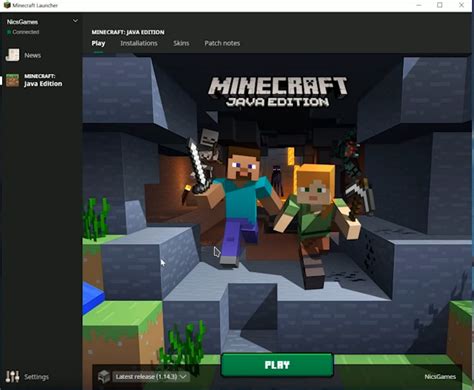Select the Minecraft Java Edition grass block icon
The image size is (474, 390).
pyautogui.click(x=12, y=80)
